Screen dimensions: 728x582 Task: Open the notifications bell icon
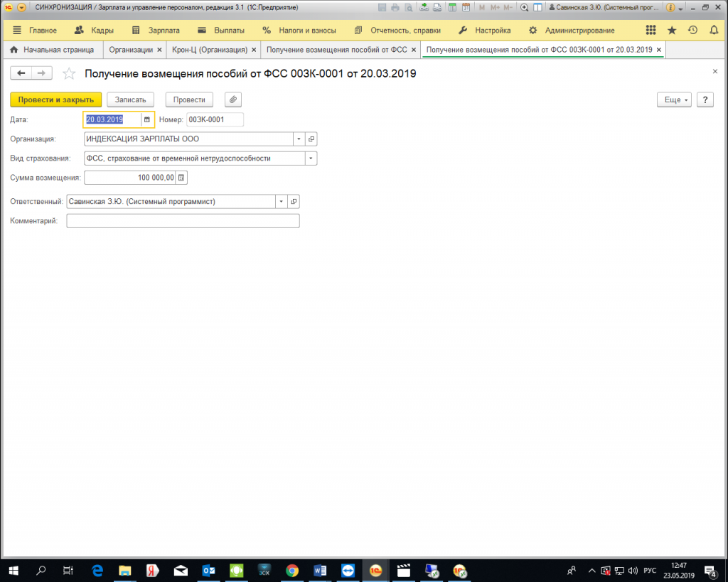pyautogui.click(x=714, y=31)
